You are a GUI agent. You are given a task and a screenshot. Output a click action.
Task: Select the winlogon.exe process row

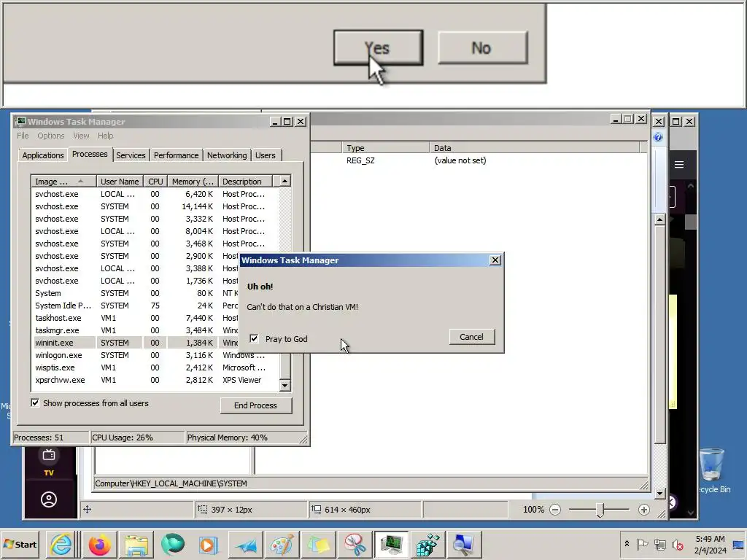click(x=155, y=355)
